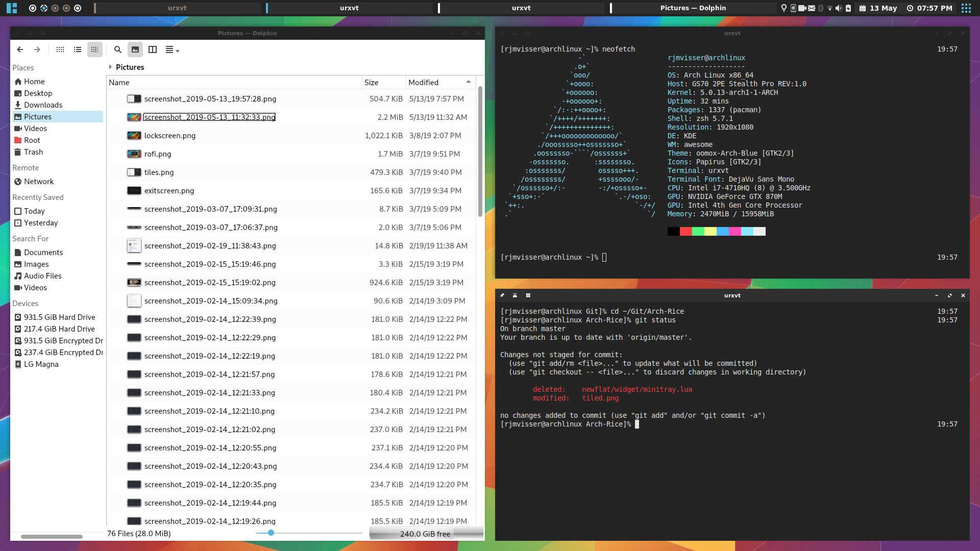Switch to Icons view mode
Image resolution: width=980 pixels, height=551 pixels.
(60, 49)
